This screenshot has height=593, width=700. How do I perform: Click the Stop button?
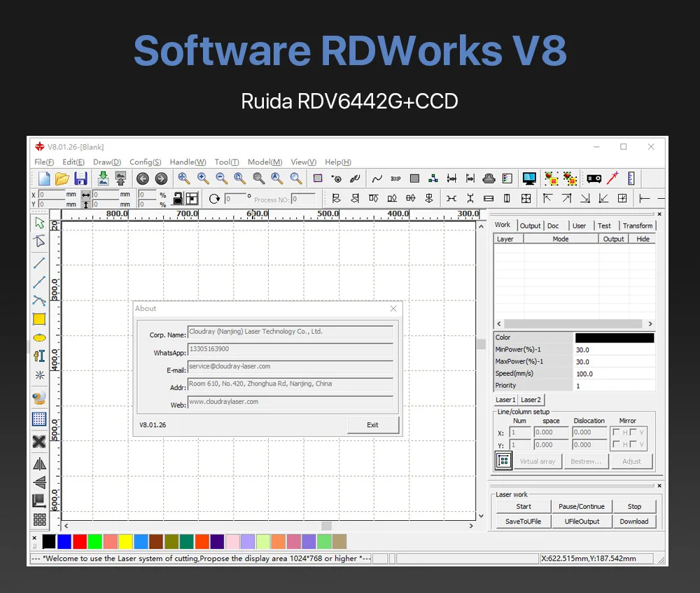pos(634,506)
